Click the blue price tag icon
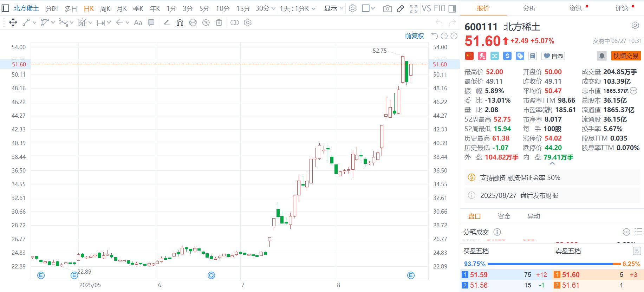The width and height of the screenshot is (644, 292). (520, 56)
